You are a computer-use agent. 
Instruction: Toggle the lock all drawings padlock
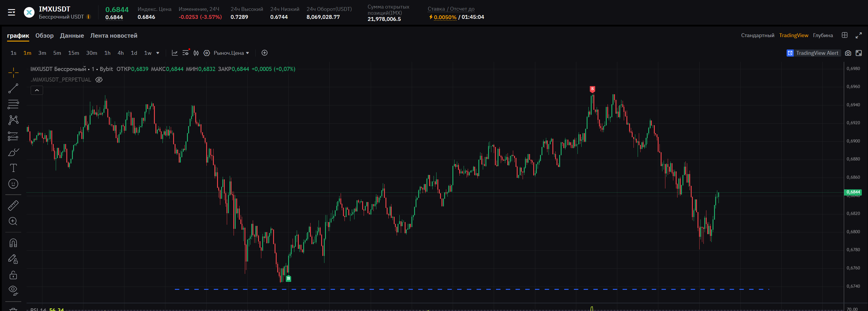coord(13,275)
